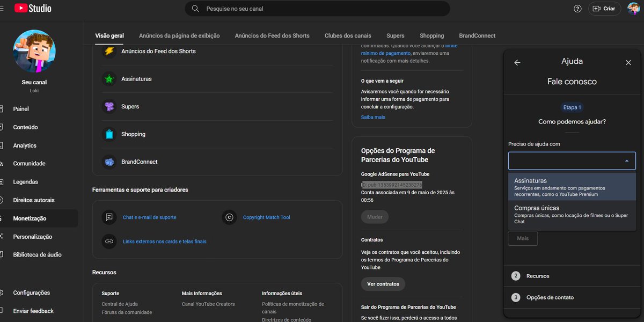Image resolution: width=644 pixels, height=322 pixels.
Task: Go back with the Ajuda panel arrow
Action: point(517,62)
